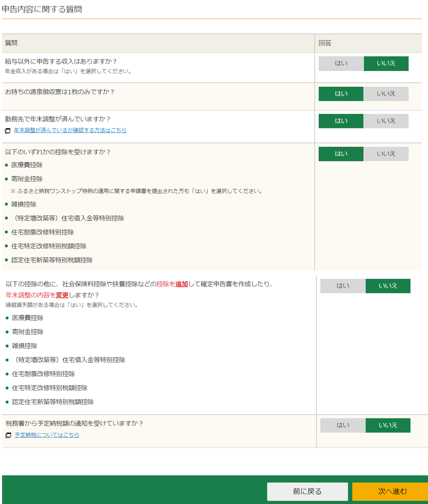
Task: Choose いいえ for having only one 源泉徴収票
Action: point(386,94)
